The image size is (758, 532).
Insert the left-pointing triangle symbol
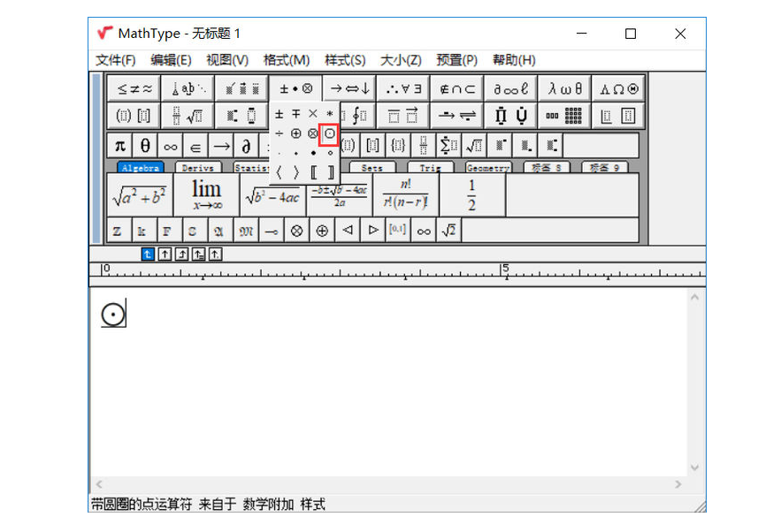pyautogui.click(x=347, y=231)
